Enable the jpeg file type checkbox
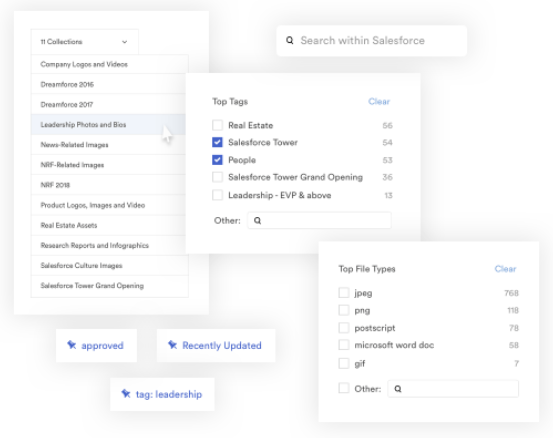553x438 pixels. (x=344, y=293)
